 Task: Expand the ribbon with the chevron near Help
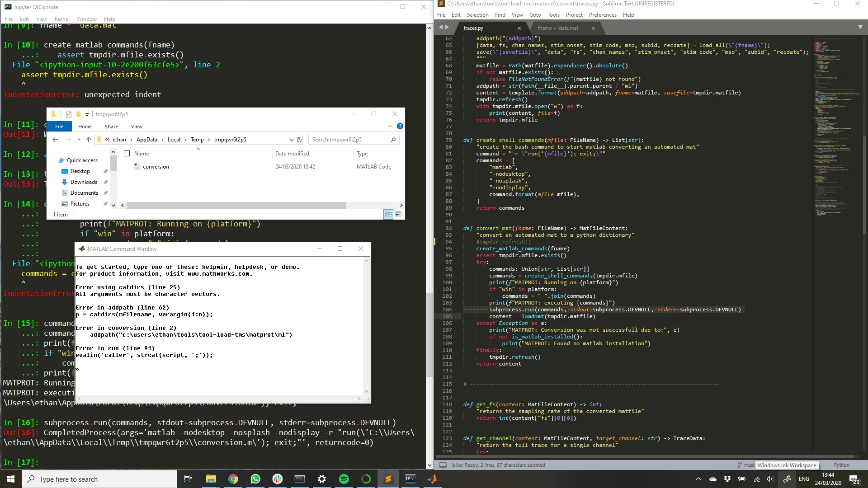390,127
